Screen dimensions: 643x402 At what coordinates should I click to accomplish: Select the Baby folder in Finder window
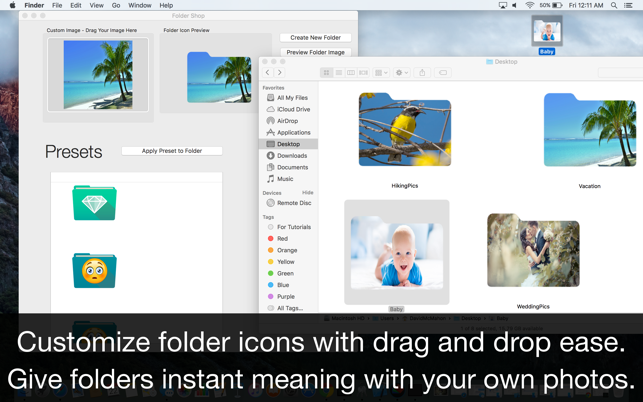pos(397,252)
